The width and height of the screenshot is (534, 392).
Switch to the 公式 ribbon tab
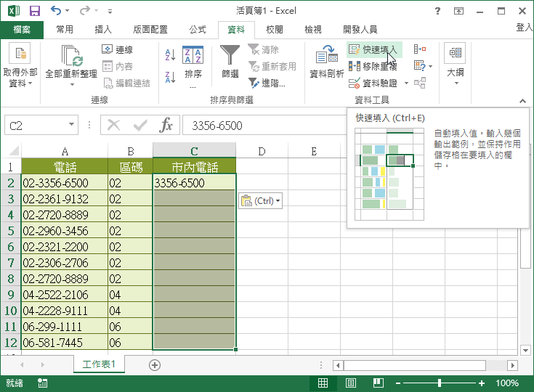198,30
